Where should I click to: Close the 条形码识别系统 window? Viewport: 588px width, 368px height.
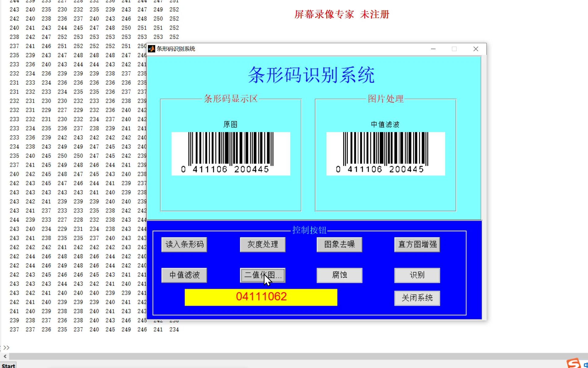pyautogui.click(x=476, y=49)
